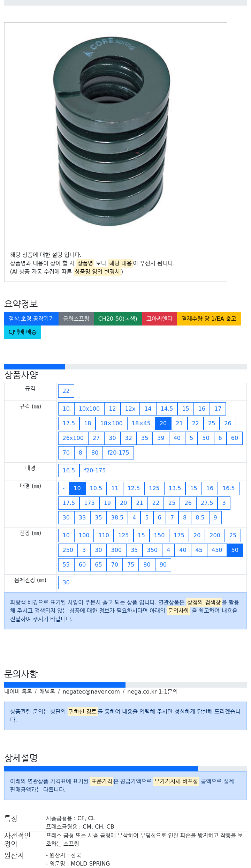Choose 전장 option 300
The image size is (251, 868).
pyautogui.click(x=116, y=550)
